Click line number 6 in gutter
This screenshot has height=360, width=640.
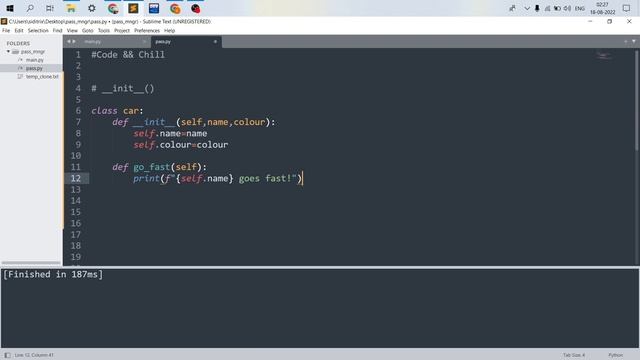(78, 111)
